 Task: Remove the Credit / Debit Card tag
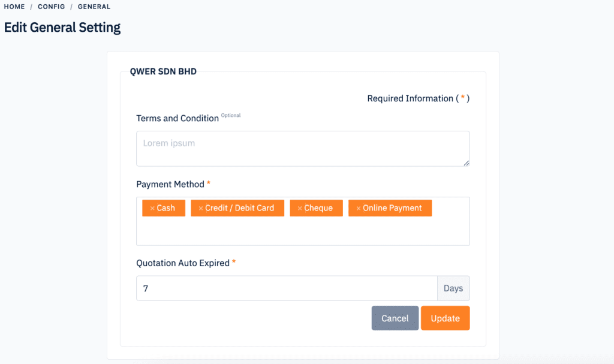click(x=200, y=209)
